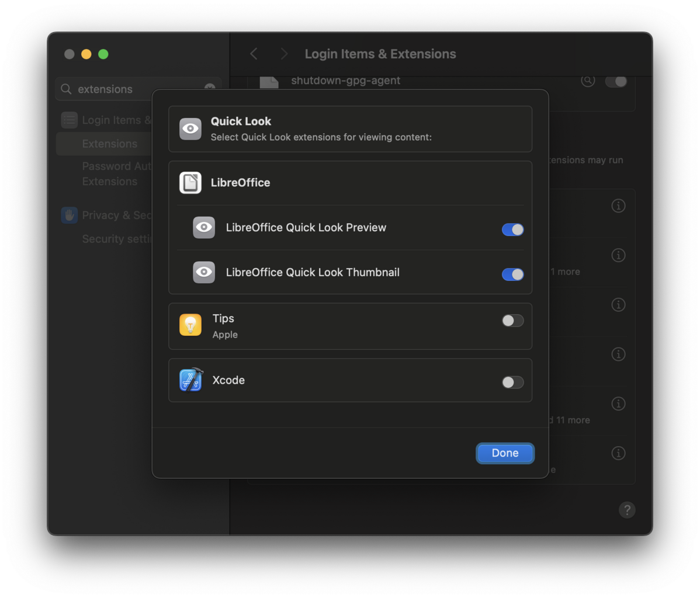Screen dimensions: 700x598
Task: Open the help question mark icon
Action: click(x=628, y=510)
